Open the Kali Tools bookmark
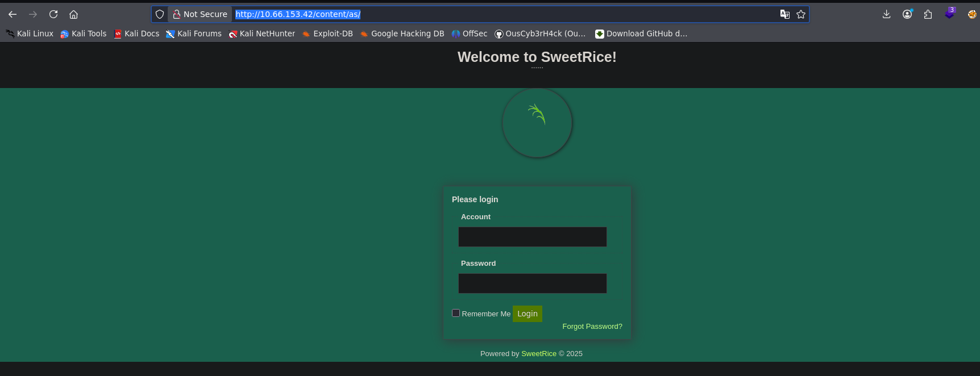The height and width of the screenshot is (376, 980). tap(84, 34)
